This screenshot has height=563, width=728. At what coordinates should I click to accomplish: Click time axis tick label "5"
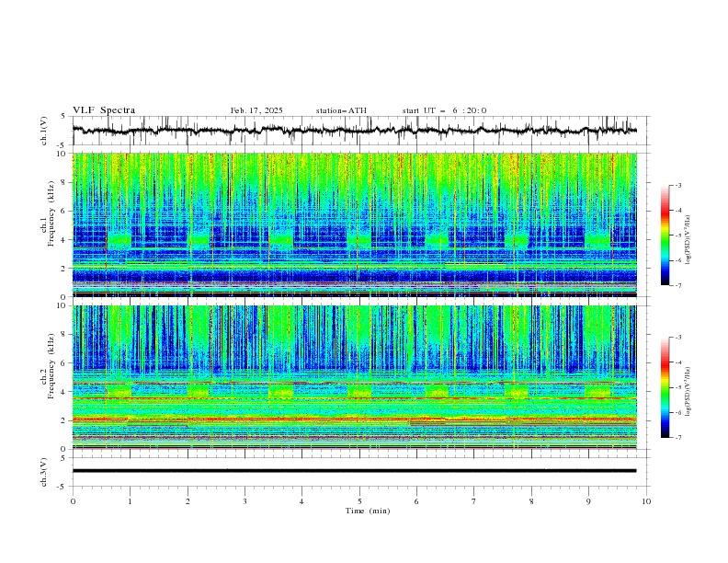(359, 501)
